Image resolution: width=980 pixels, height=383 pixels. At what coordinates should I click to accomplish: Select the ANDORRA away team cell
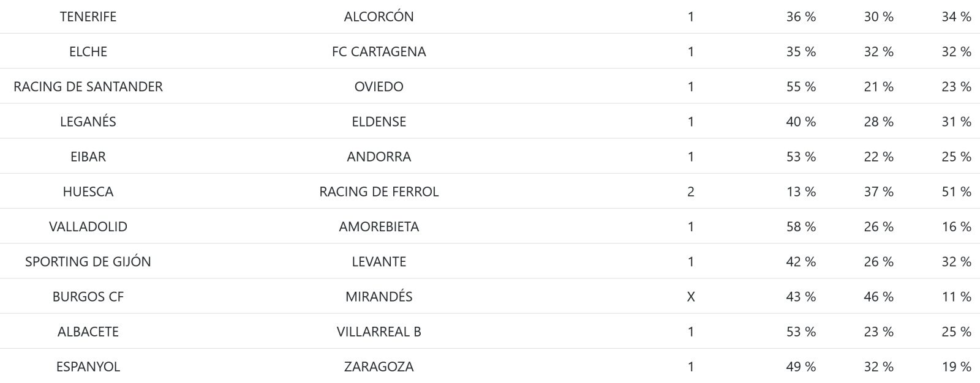379,157
